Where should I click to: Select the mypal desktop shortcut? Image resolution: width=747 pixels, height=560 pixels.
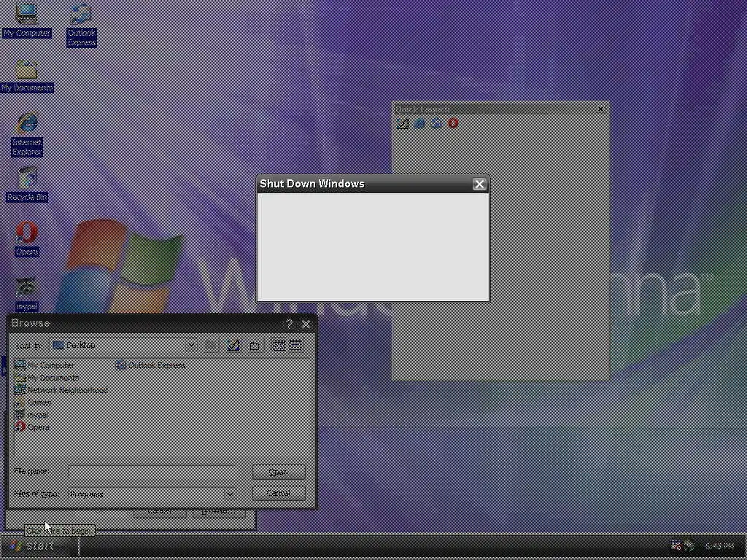27,295
